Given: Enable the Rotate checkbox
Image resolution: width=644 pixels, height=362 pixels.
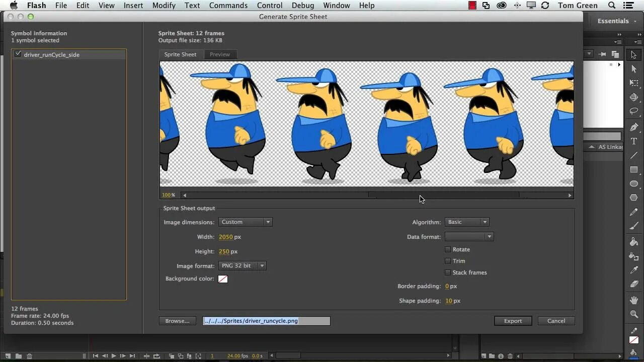Looking at the screenshot, I should (x=448, y=249).
